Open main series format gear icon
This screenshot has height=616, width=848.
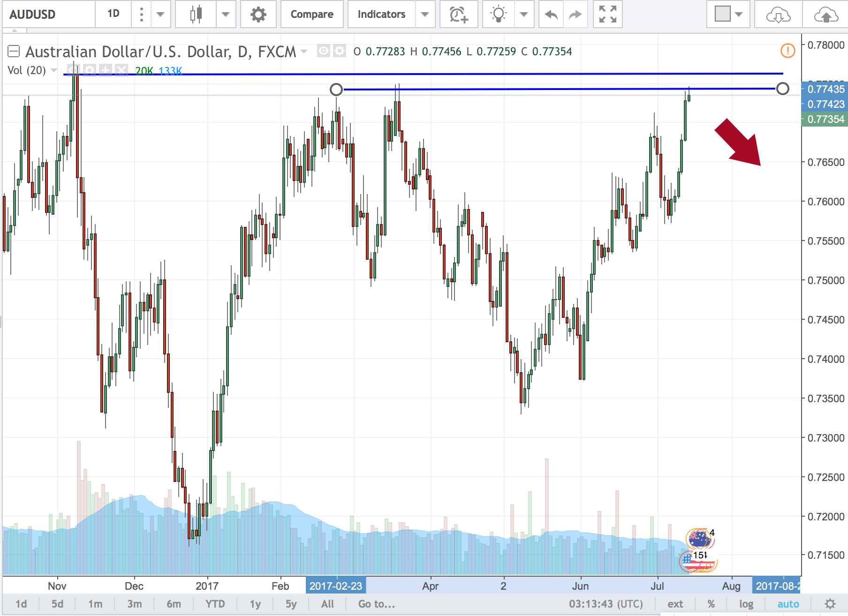pos(340,51)
